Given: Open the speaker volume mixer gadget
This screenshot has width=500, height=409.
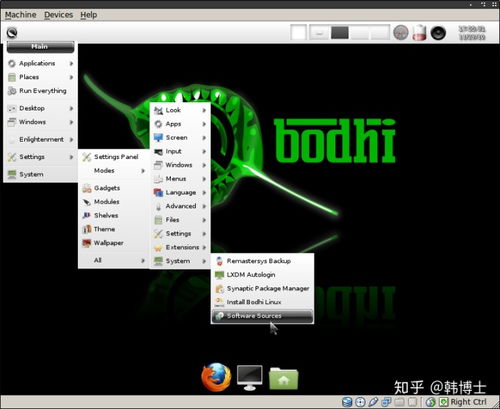Looking at the screenshot, I should [438, 33].
